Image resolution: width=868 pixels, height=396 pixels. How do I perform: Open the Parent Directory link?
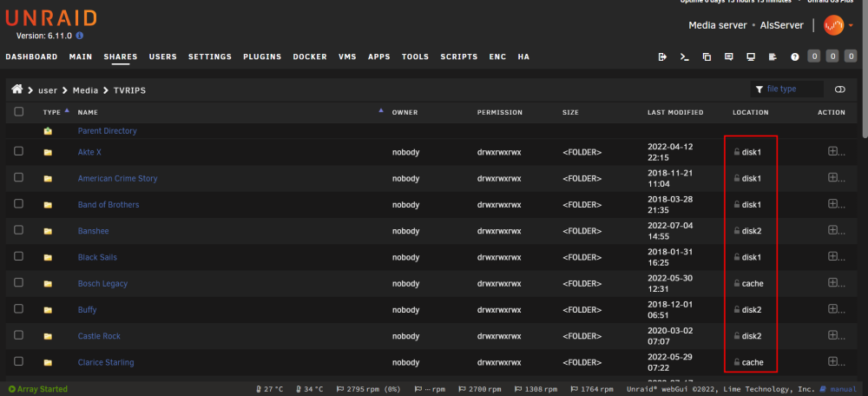pyautogui.click(x=108, y=131)
